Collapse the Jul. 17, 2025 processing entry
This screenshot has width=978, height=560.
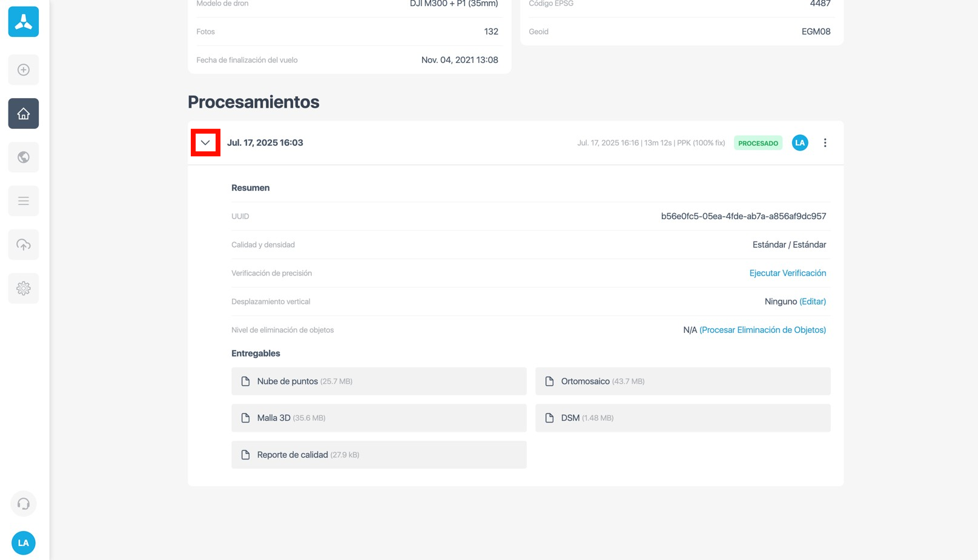[x=205, y=143]
